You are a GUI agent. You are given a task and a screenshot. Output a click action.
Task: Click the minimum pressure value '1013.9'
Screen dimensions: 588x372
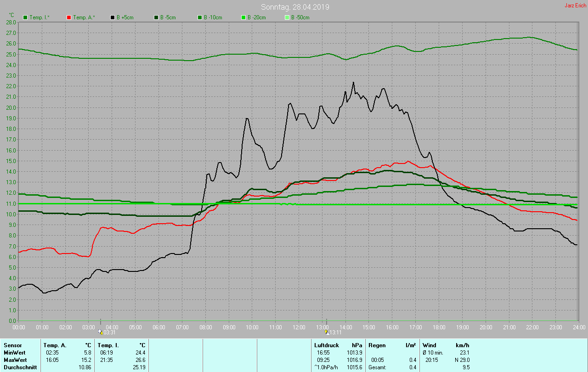point(354,353)
